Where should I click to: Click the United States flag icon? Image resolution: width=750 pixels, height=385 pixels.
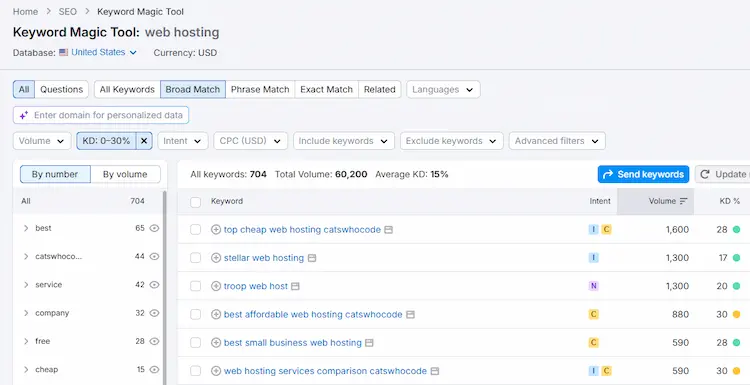pos(64,53)
